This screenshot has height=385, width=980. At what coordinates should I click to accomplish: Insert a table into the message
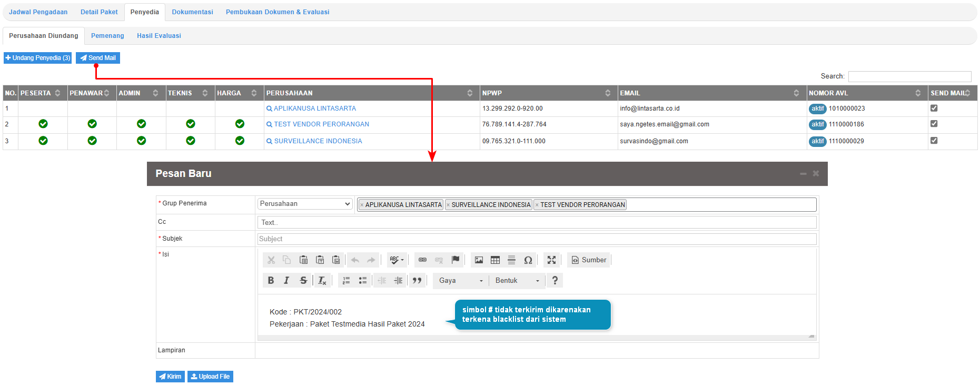[x=495, y=260]
